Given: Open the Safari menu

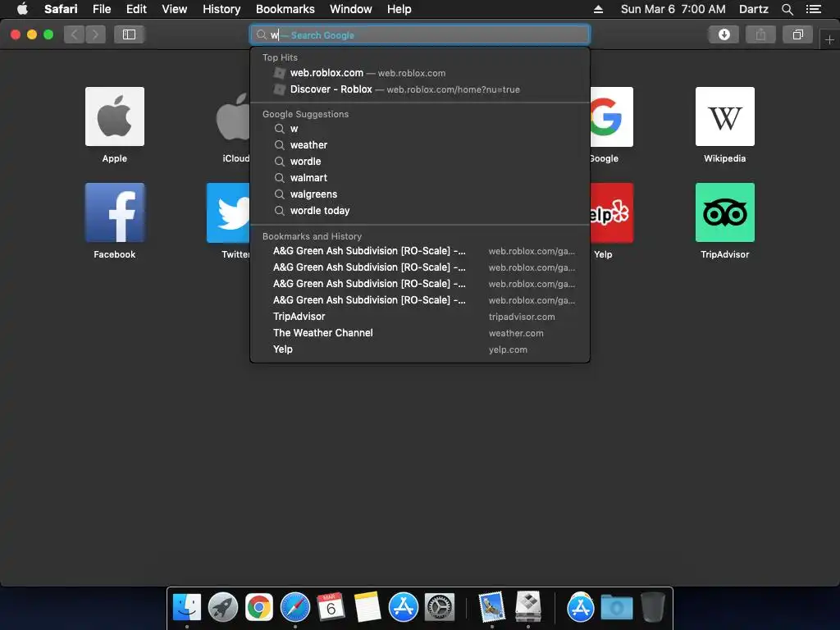Looking at the screenshot, I should [x=61, y=9].
